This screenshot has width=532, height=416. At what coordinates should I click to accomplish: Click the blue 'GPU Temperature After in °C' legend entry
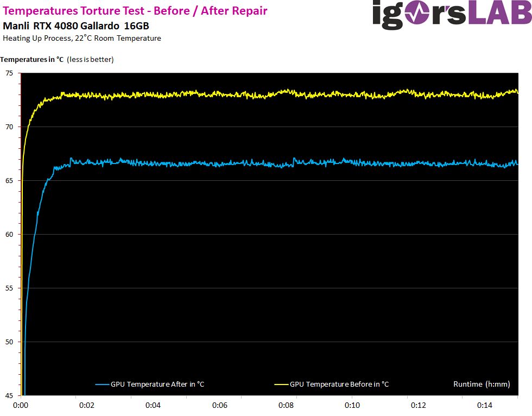pyautogui.click(x=150, y=384)
